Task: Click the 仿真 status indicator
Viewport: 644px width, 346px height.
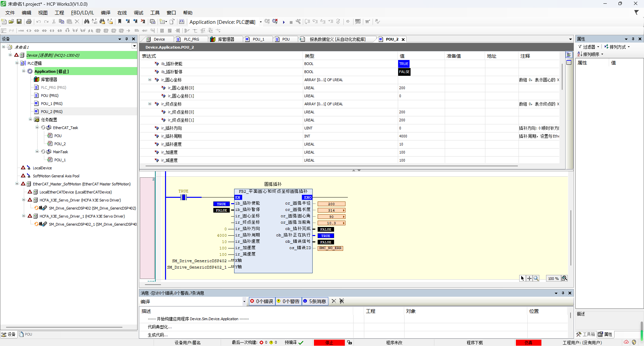Action: pyautogui.click(x=529, y=343)
